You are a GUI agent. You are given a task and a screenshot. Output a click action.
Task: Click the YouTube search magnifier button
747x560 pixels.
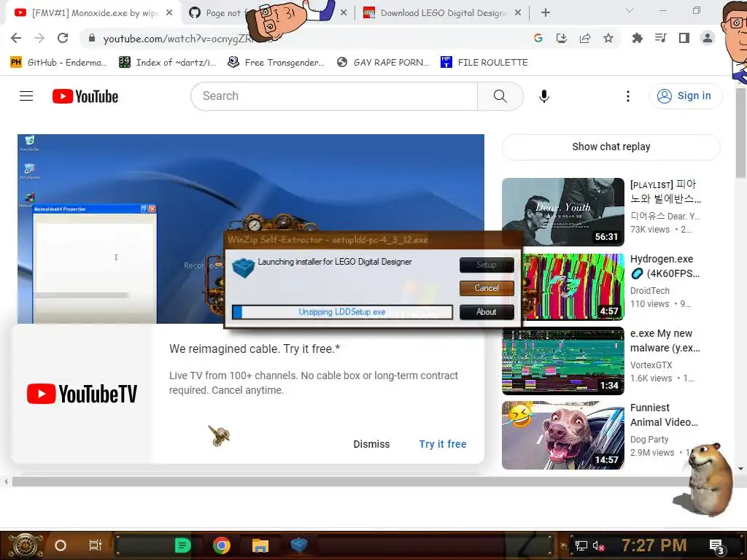500,96
